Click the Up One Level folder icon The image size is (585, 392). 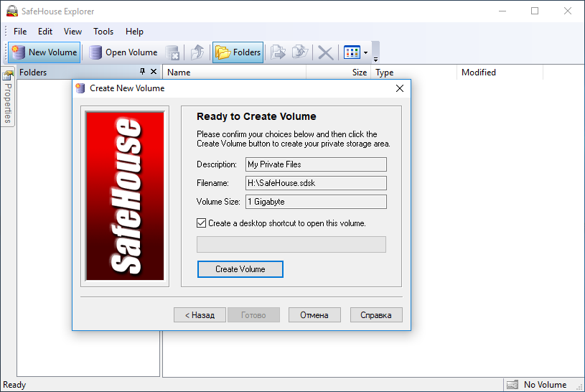pyautogui.click(x=197, y=52)
